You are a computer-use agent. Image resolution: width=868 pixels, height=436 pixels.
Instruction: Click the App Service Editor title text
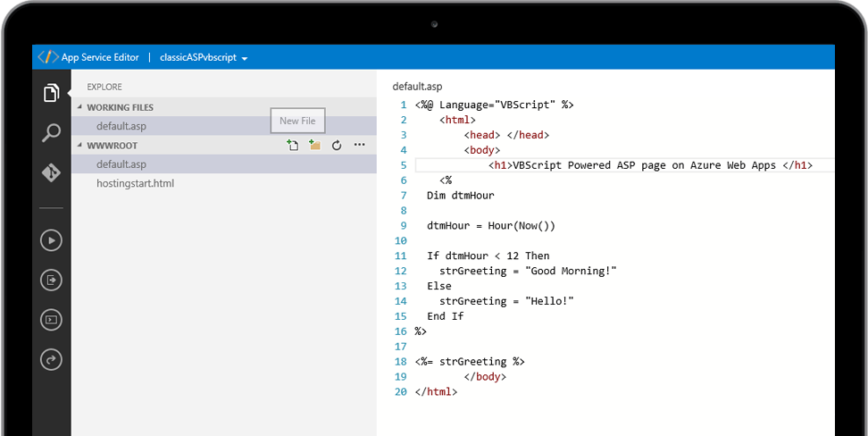point(100,57)
